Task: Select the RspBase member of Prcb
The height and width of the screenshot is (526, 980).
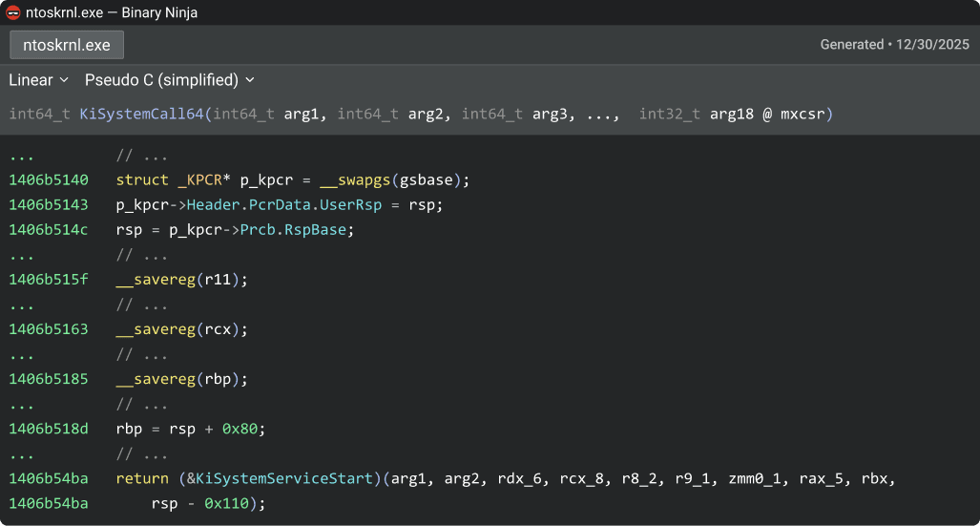Action: pos(323,230)
